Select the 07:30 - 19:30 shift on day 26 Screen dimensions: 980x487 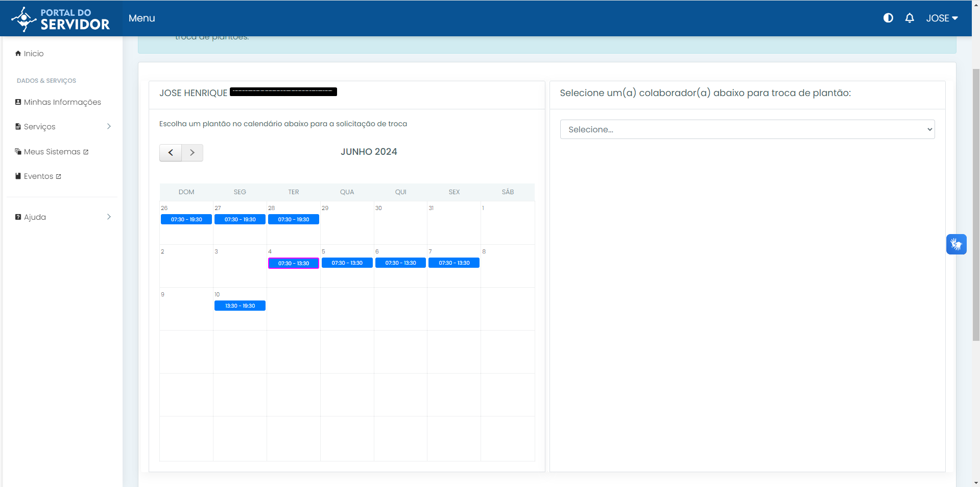[x=186, y=219]
